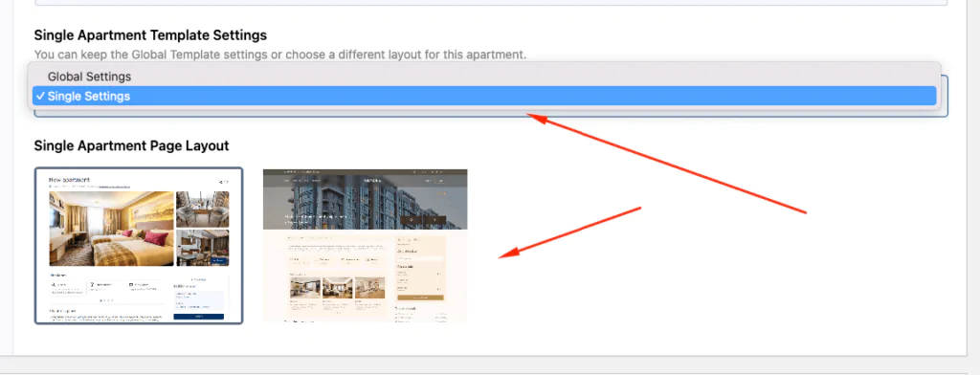Image resolution: width=980 pixels, height=375 pixels.
Task: Click the 'You can keep the Global Template settings' description
Action: point(280,55)
